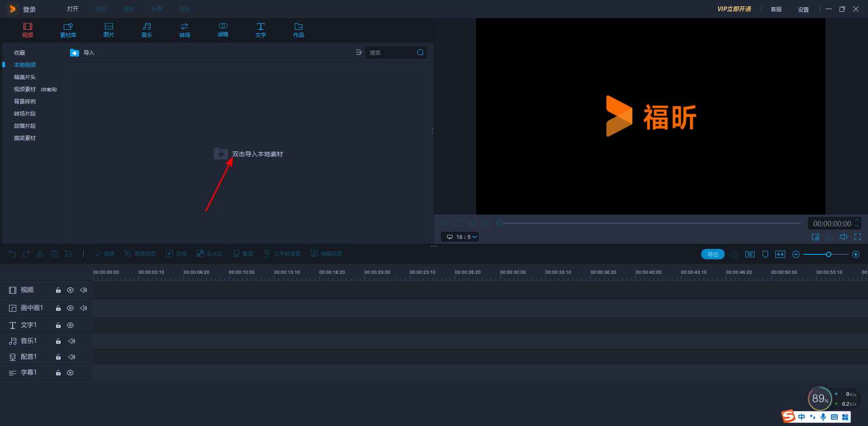Click the blue 导出 export button
Viewport: 868px width, 426px height.
tap(712, 254)
